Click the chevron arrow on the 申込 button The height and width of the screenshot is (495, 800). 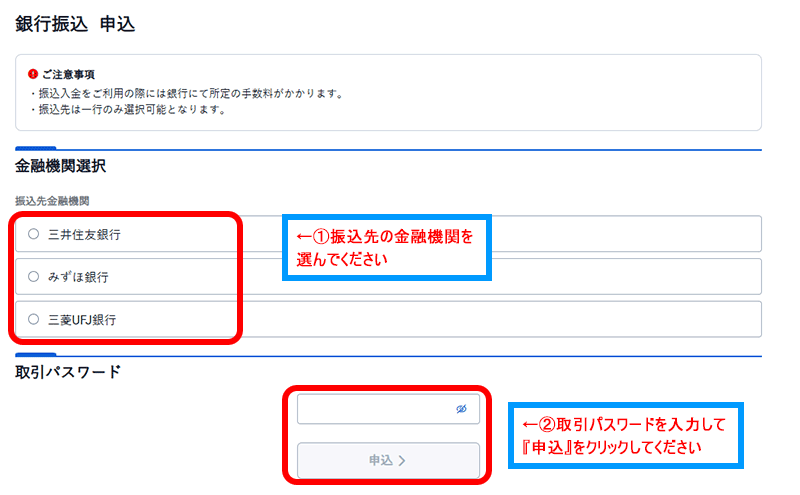coord(402,461)
